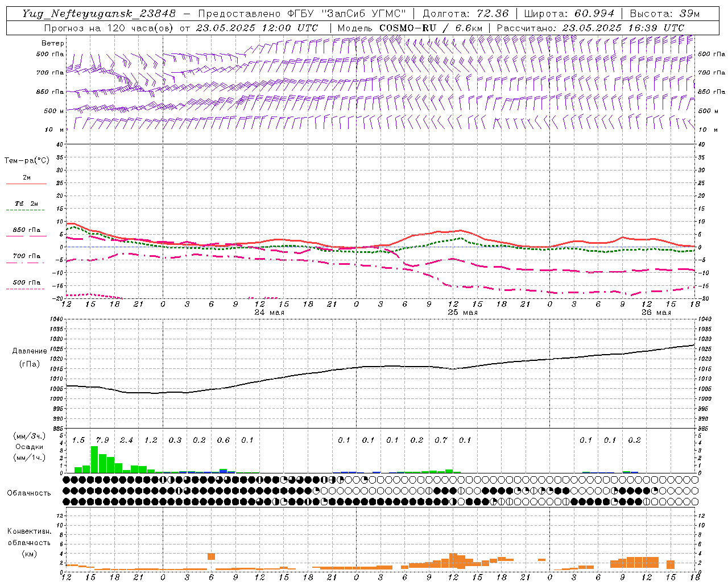The height and width of the screenshot is (582, 728).
Task: Click the solid red '2м' legend line
Action: click(x=26, y=184)
